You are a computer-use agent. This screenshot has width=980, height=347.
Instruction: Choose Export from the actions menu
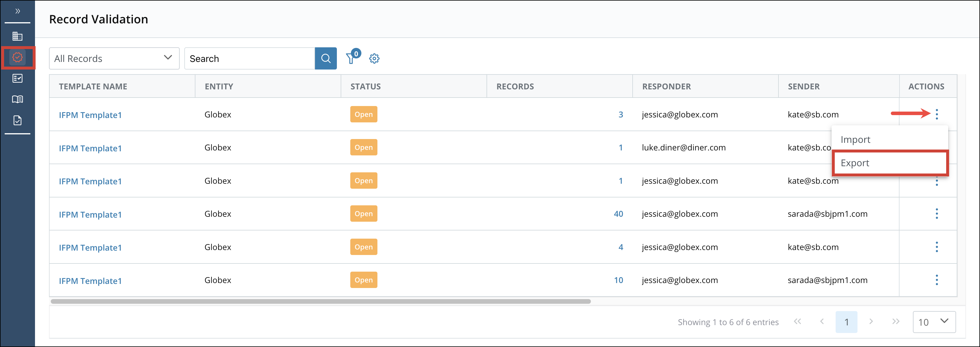click(x=855, y=163)
